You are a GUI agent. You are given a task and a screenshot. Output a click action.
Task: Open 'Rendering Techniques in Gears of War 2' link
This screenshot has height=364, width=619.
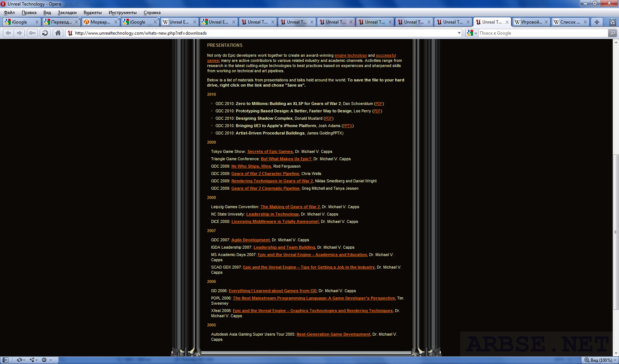pyautogui.click(x=272, y=181)
